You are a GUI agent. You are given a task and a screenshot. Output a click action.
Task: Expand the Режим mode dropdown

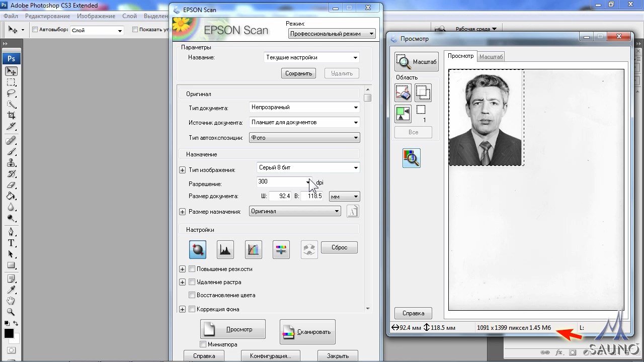332,34
